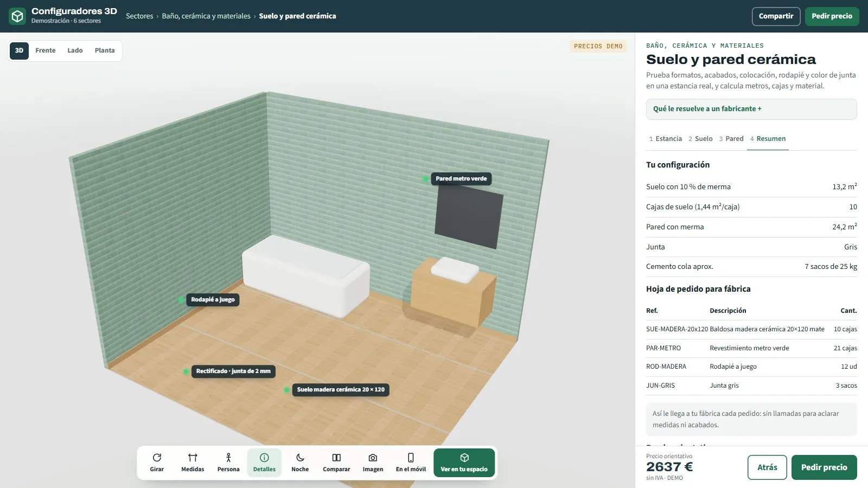Click the 'Revestimiento metro verde' description
The image size is (868, 488).
point(749,348)
